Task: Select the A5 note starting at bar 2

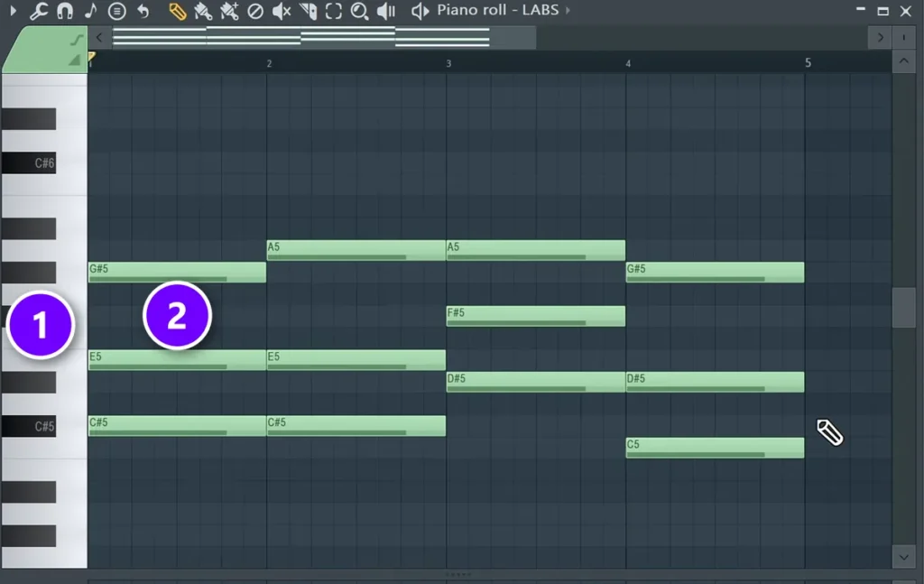Action: 356,250
